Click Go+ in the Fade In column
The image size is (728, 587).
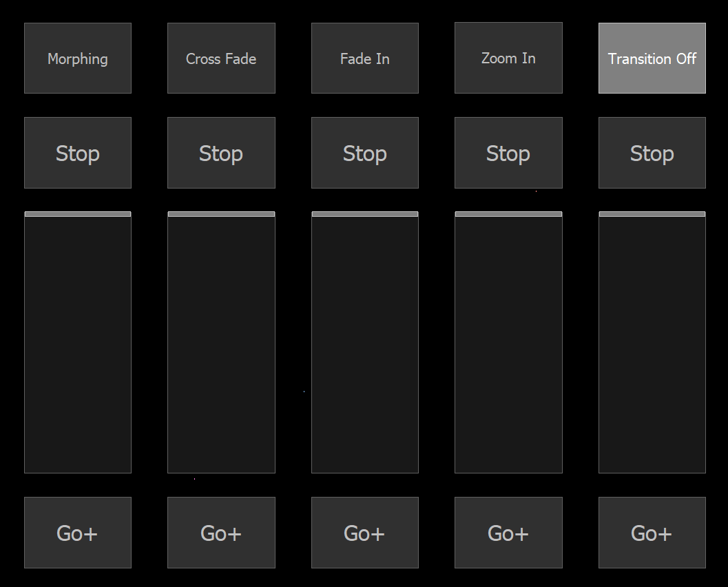click(365, 533)
